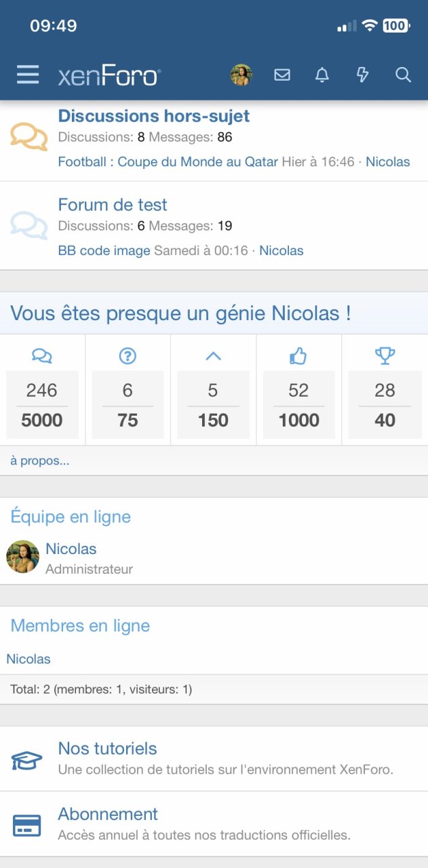The image size is (428, 868).
Task: Tap the xenForo logo
Action: pos(109,75)
